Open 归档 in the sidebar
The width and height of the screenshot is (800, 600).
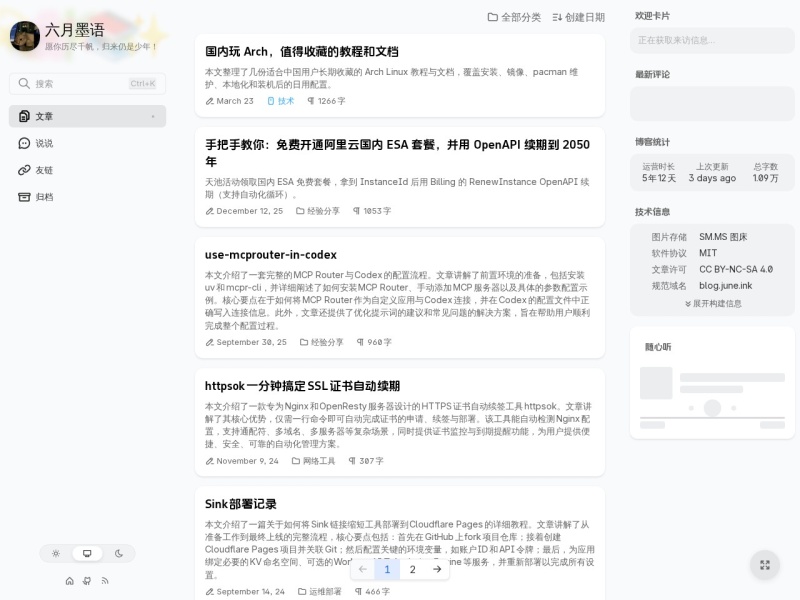[x=87, y=197]
